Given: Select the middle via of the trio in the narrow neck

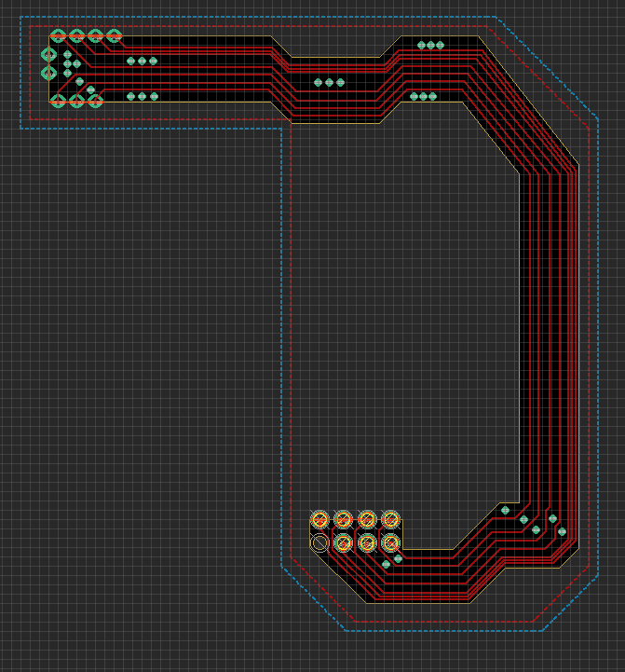Looking at the screenshot, I should 329,82.
